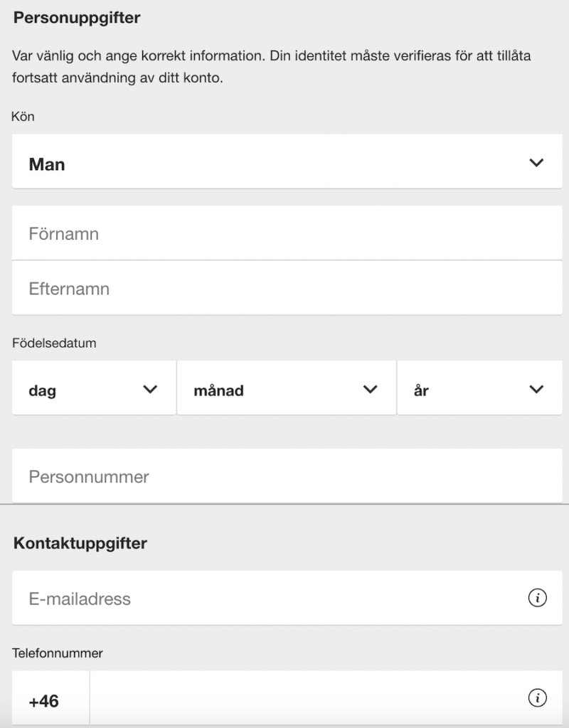
Task: Open the dag dropdown for birth day
Action: click(94, 387)
